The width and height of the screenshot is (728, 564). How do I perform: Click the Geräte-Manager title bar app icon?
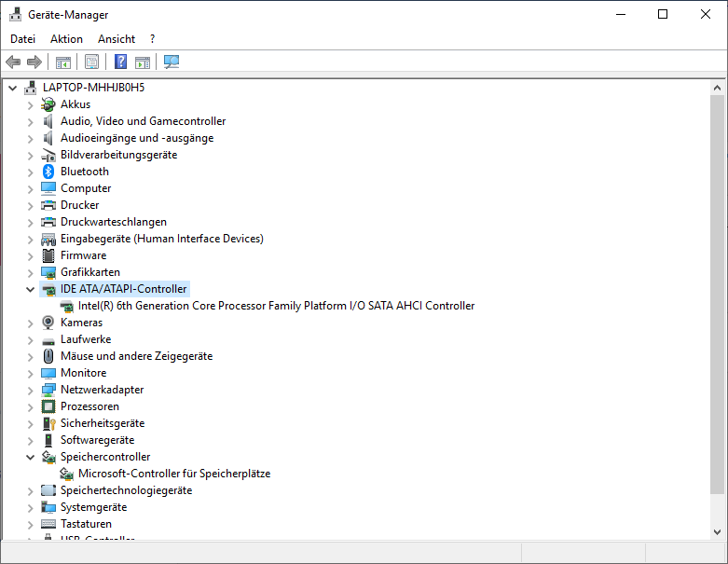tap(15, 14)
